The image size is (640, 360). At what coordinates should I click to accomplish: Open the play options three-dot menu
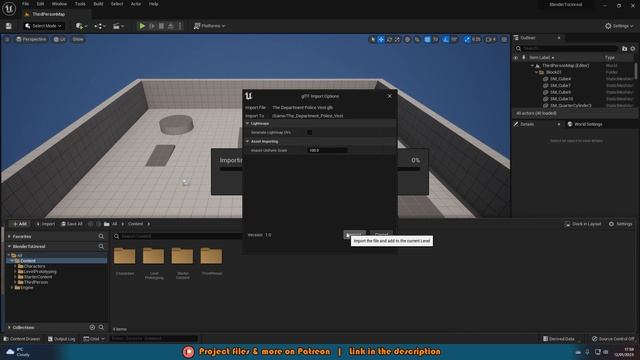(180, 26)
